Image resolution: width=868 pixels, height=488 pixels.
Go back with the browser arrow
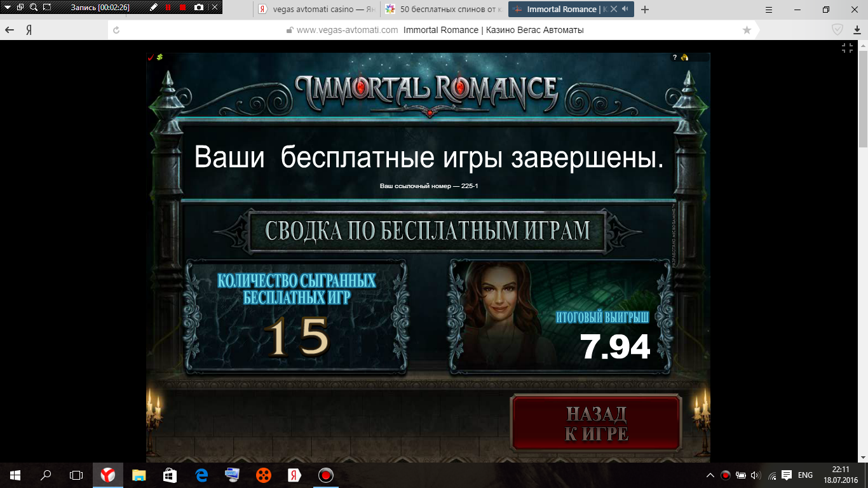coord(10,30)
